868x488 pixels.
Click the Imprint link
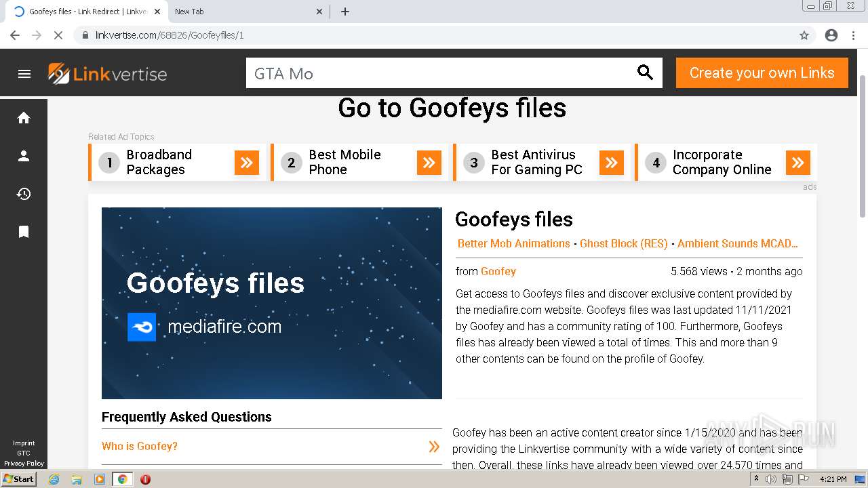click(24, 443)
